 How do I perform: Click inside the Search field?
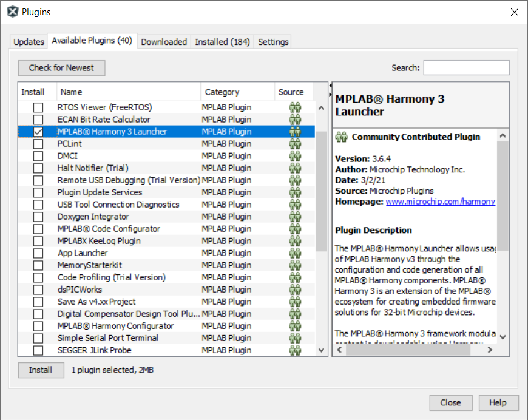[x=466, y=67]
